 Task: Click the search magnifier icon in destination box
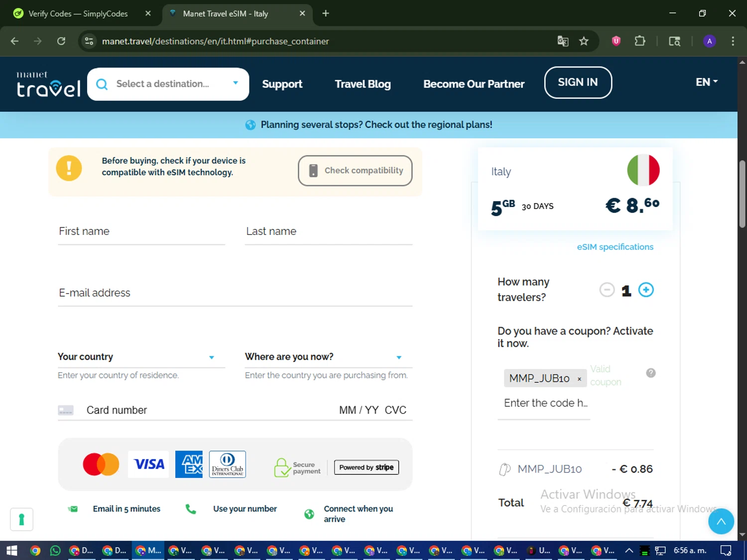[x=102, y=84]
